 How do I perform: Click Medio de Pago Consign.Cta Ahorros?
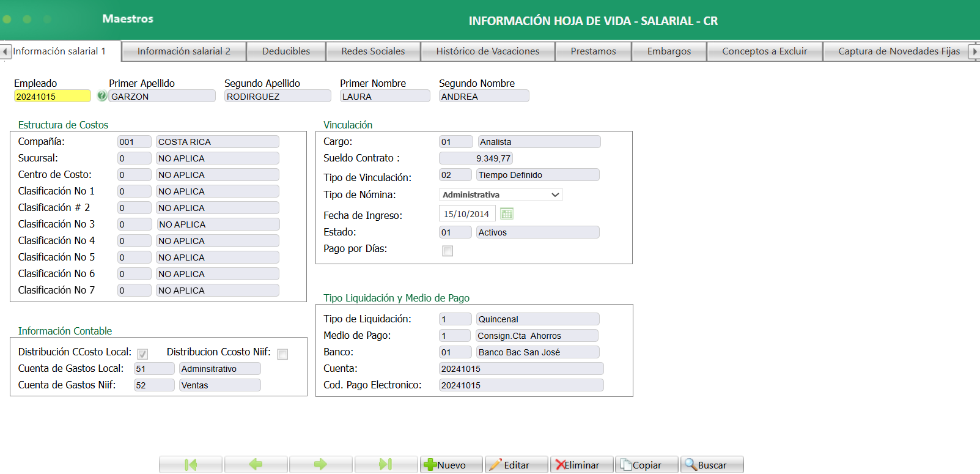coord(537,336)
